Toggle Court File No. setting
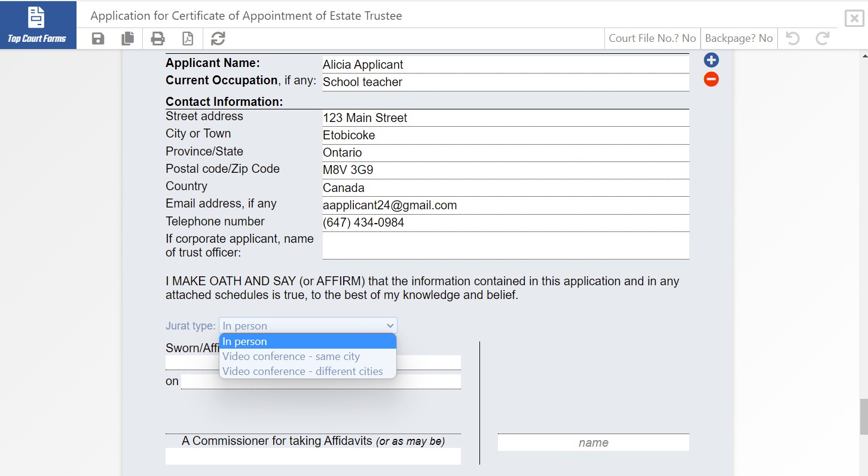 click(652, 38)
